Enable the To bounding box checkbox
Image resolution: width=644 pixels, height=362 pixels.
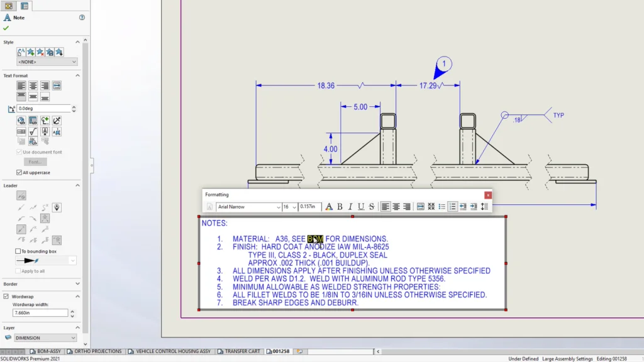point(18,251)
